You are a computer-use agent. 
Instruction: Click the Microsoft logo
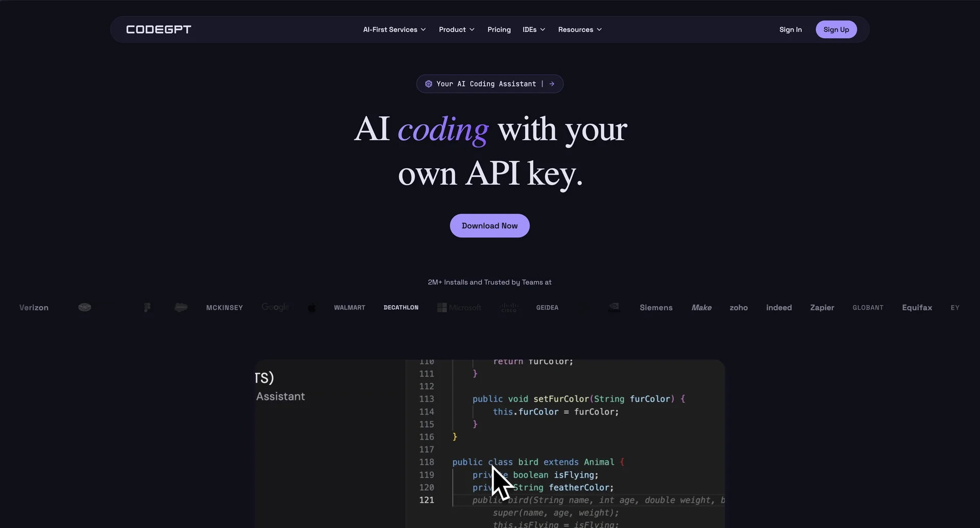click(x=459, y=308)
